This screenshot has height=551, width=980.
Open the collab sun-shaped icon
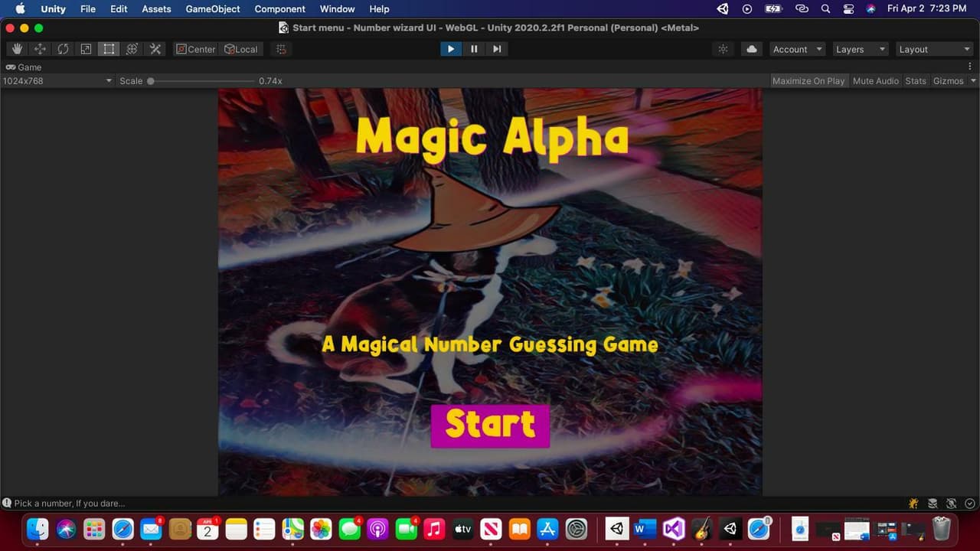point(723,49)
